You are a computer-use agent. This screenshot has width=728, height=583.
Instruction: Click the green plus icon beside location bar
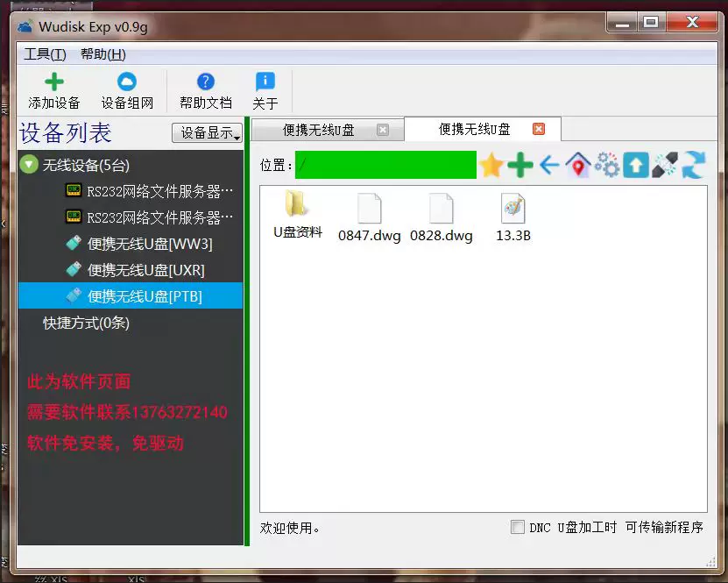(x=520, y=165)
